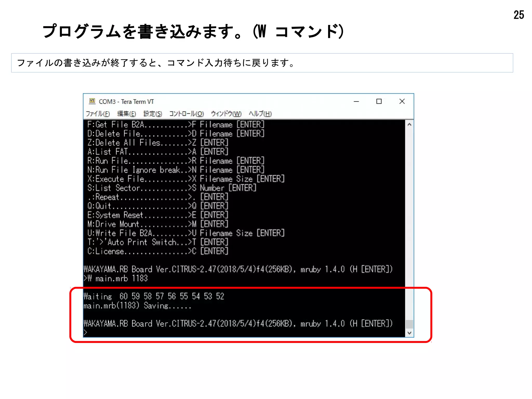Open the 編集(E) menu
This screenshot has width=532, height=399.
pos(127,114)
